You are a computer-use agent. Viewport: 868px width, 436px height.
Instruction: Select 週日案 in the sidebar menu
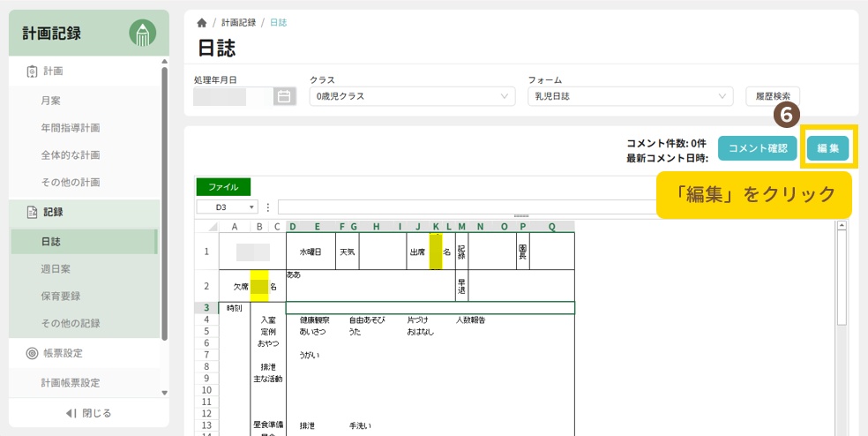57,267
